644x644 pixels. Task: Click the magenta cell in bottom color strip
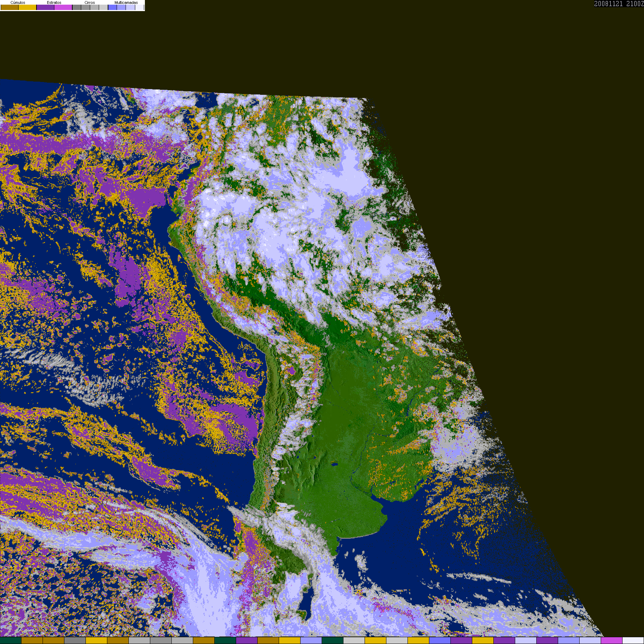coord(612,640)
